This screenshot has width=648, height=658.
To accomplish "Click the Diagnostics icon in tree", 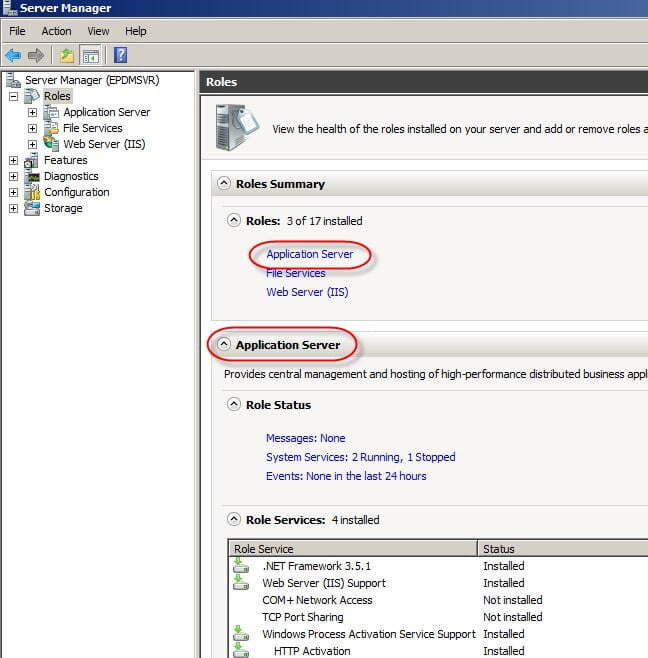I will (32, 176).
